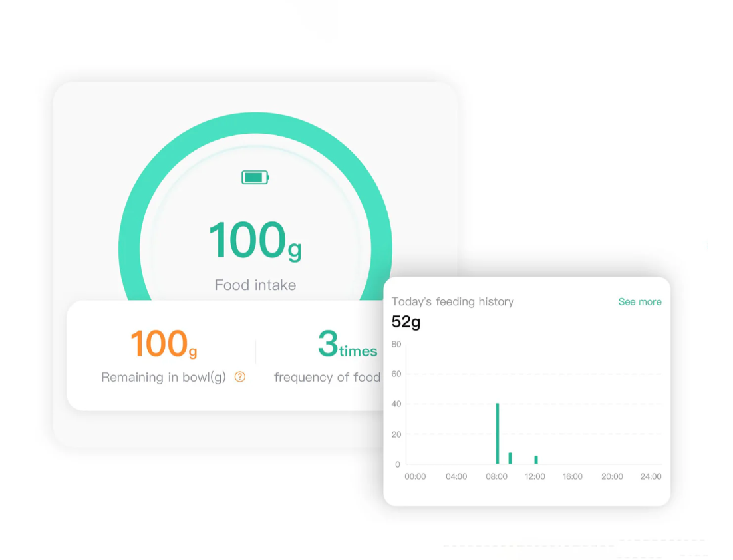Select the tallest 08:00 feeding bar
The height and width of the screenshot is (560, 733).
498,434
